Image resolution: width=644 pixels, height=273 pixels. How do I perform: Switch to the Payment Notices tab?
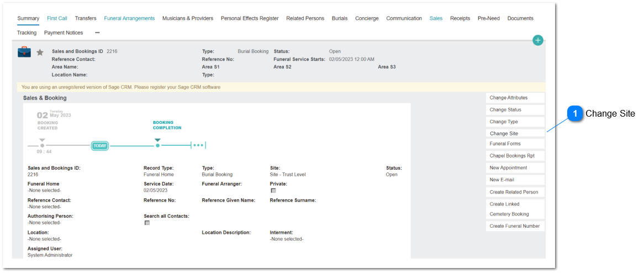click(64, 33)
